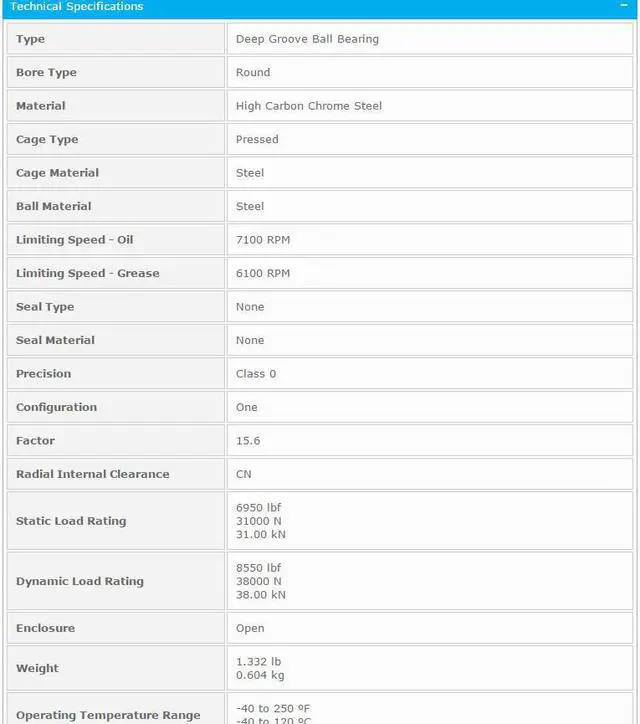
Task: Select the 1.332 lb weight value
Action: tap(258, 662)
